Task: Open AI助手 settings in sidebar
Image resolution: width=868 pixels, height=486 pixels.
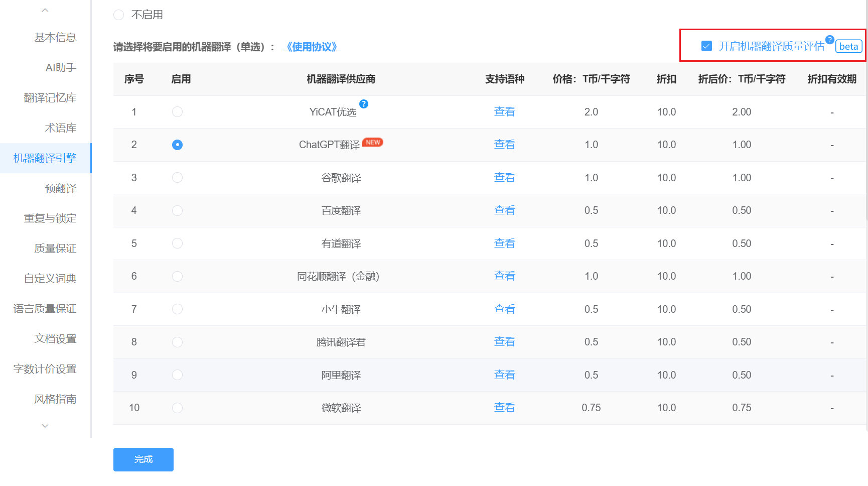Action: point(61,68)
